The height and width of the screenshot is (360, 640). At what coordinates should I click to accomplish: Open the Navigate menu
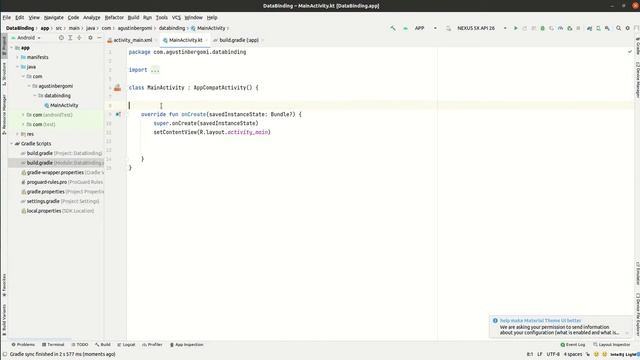(x=53, y=18)
